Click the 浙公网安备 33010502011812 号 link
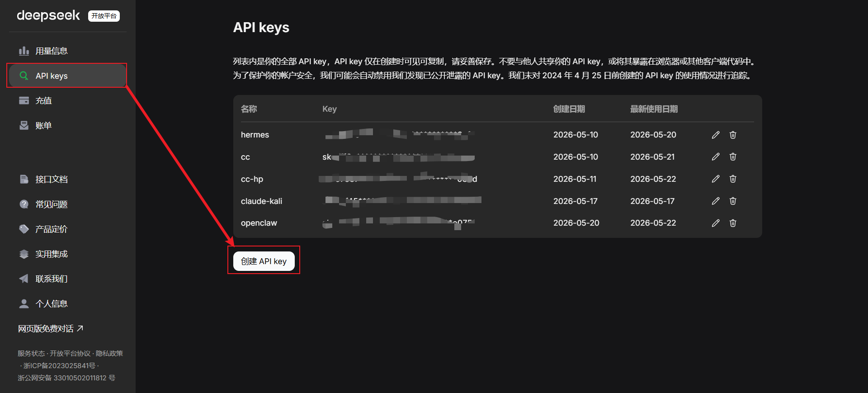 [x=66, y=378]
